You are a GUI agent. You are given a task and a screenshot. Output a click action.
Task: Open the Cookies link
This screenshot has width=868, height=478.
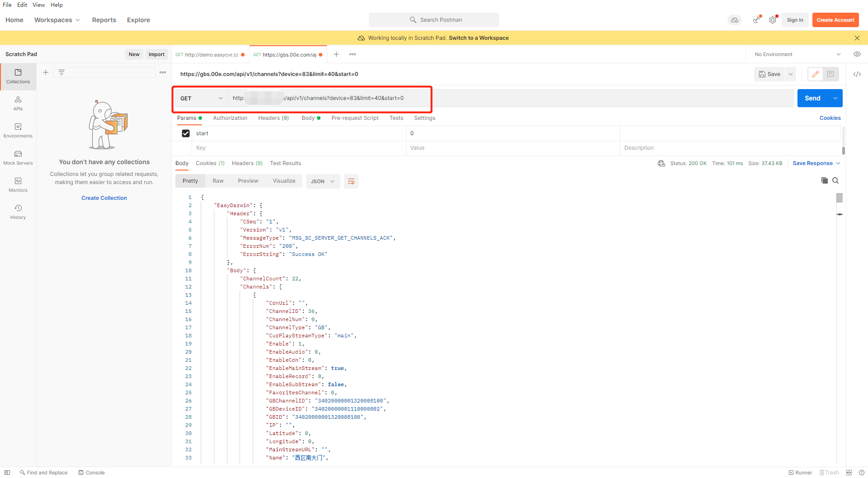[x=830, y=118]
